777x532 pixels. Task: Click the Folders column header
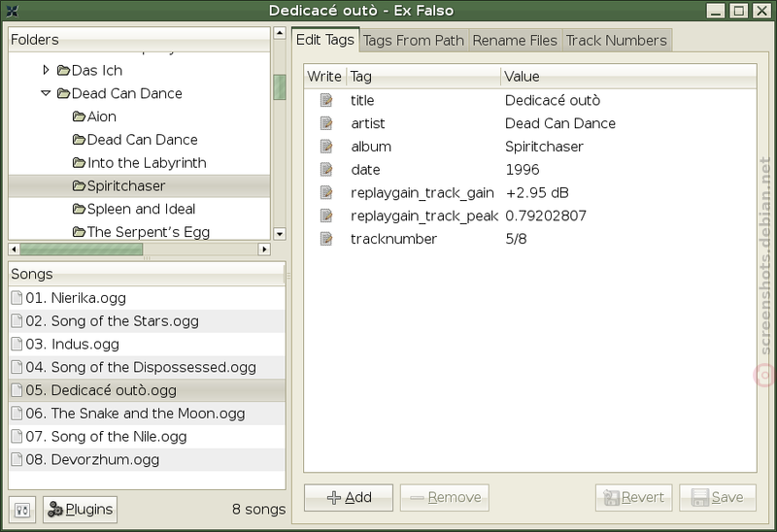tap(139, 40)
